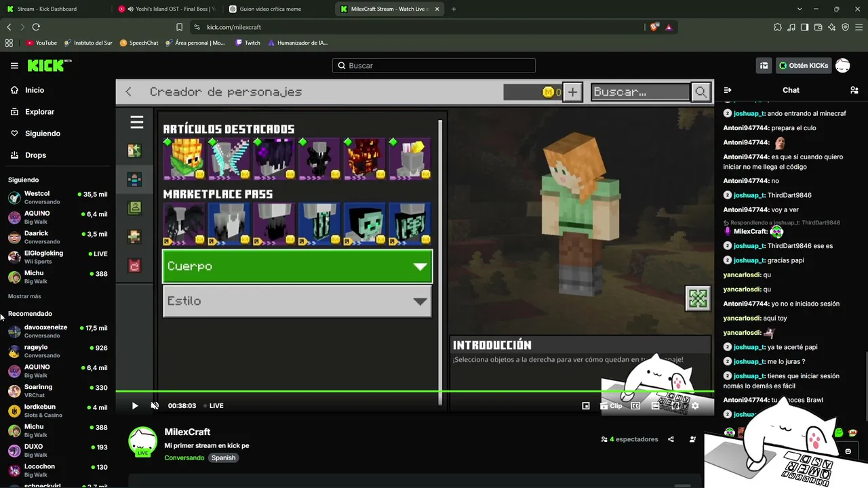Image resolution: width=868 pixels, height=488 pixels.
Task: Collapse the chat panel
Action: tap(728, 90)
